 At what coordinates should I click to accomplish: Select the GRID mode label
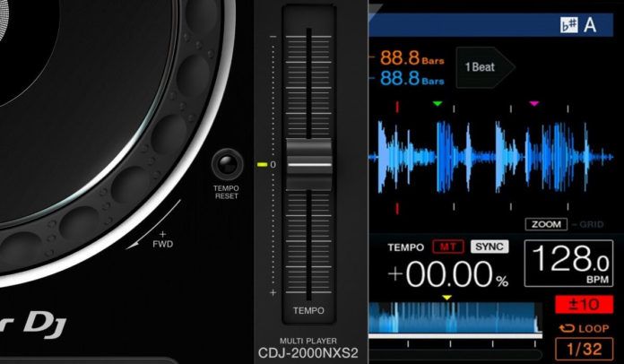[x=592, y=225]
